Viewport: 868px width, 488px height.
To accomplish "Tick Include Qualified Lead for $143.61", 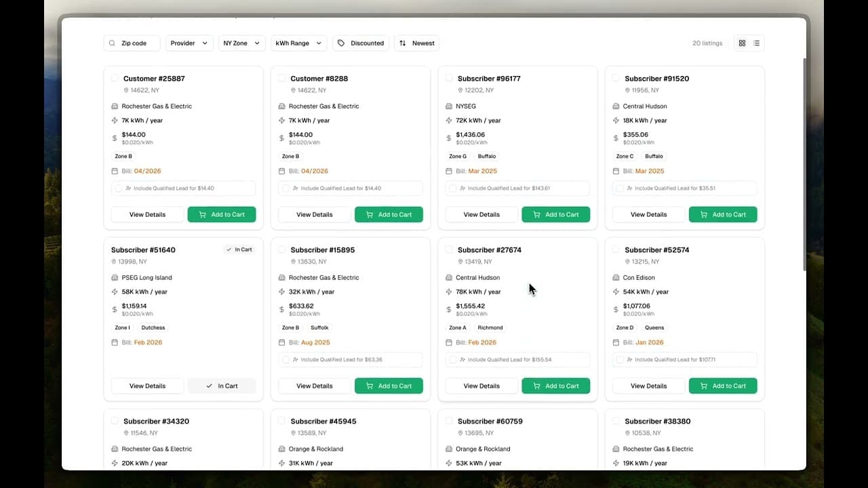I will coord(452,188).
